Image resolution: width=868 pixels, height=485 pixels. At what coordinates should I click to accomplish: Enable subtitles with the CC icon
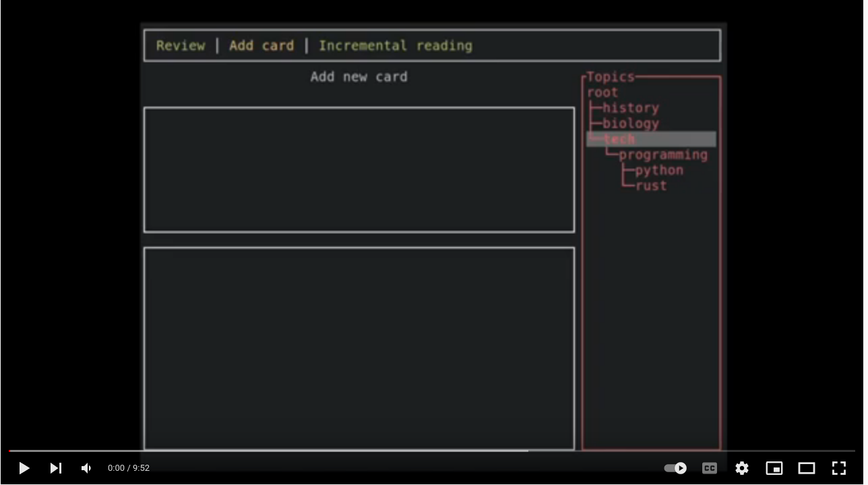pyautogui.click(x=709, y=468)
